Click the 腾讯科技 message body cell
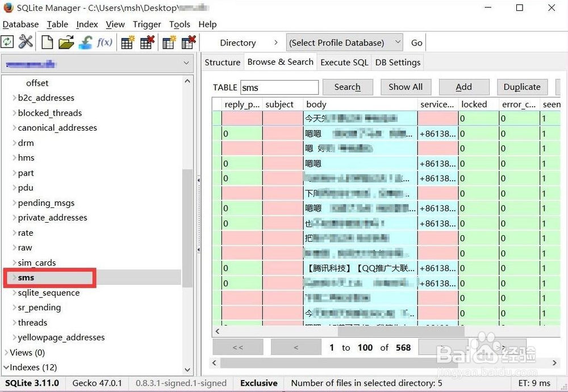Viewport: 568px width, 392px height. click(361, 269)
